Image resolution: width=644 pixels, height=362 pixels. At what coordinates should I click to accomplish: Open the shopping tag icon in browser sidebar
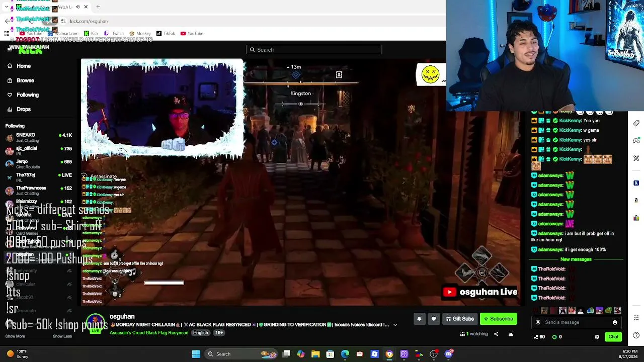click(636, 123)
